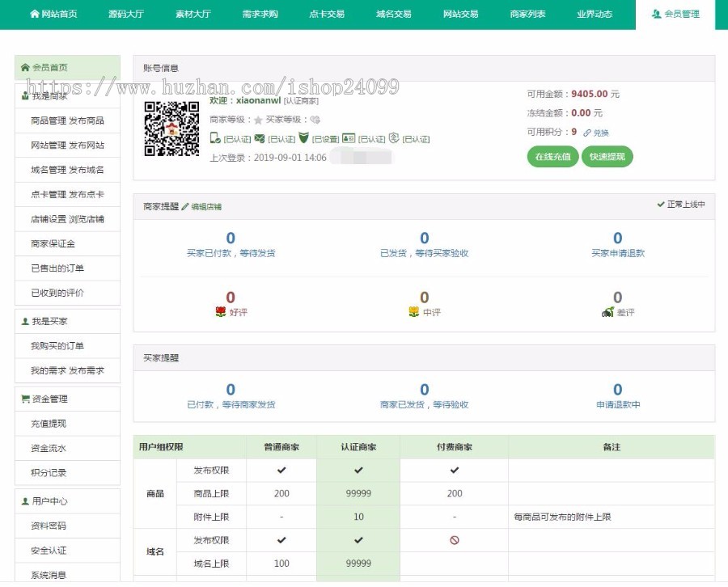Click the 认证商家 column header
728x587 pixels.
tap(358, 447)
